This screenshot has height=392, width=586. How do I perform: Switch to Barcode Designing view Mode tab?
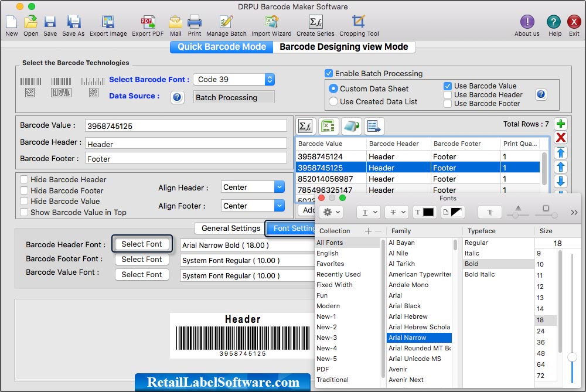click(x=344, y=47)
